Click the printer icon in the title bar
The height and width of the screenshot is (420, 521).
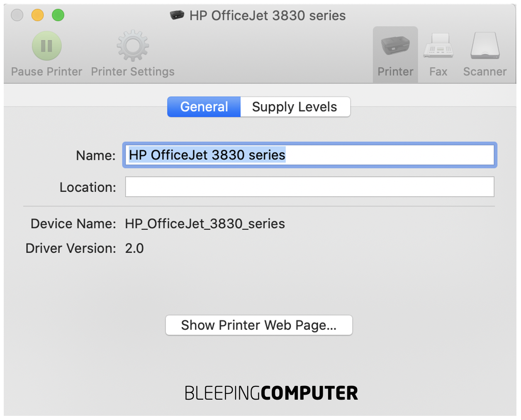click(177, 15)
